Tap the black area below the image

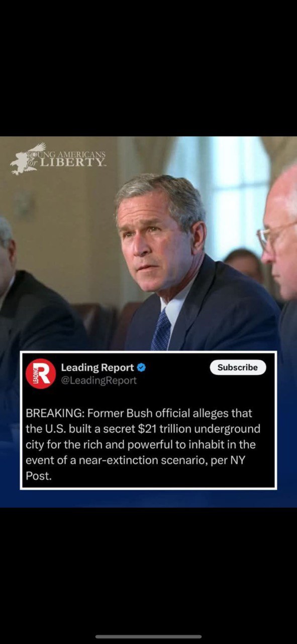[x=148, y=569]
